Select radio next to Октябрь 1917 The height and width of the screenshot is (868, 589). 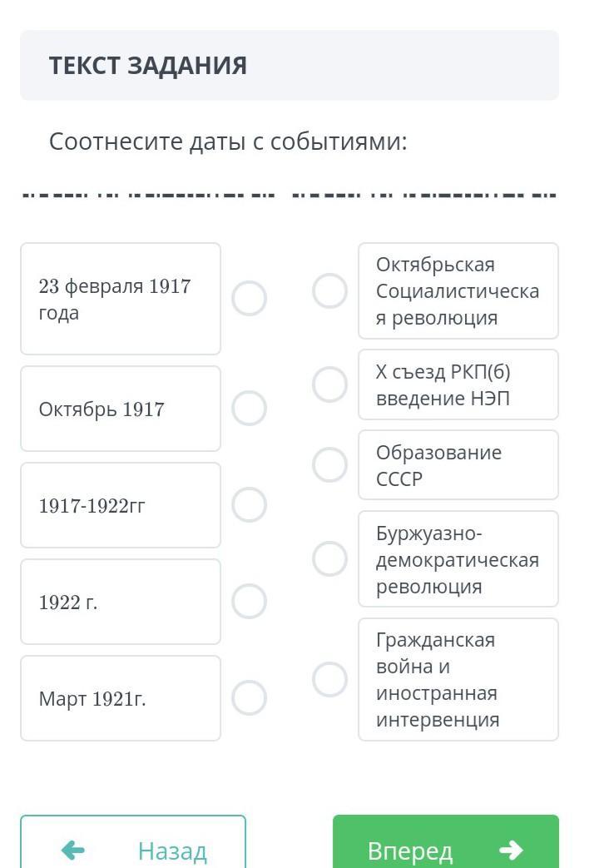[x=249, y=409]
